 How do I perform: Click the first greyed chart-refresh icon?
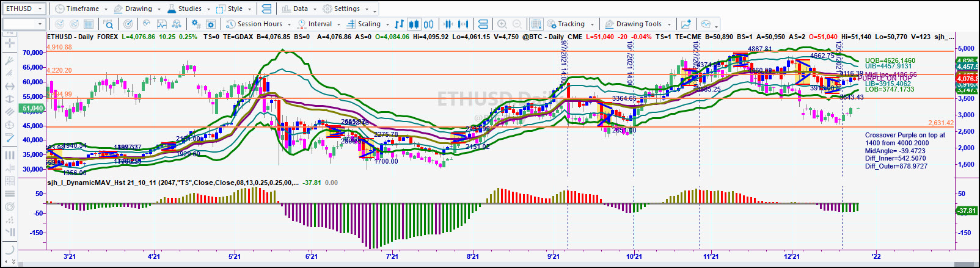59,24
